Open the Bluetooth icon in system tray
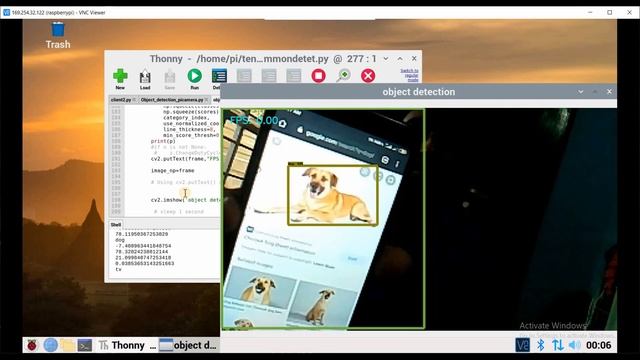 click(540, 345)
